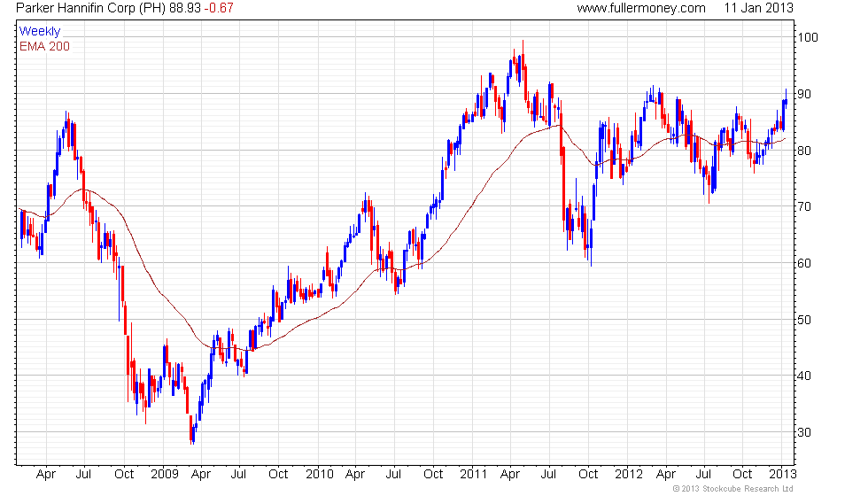Image resolution: width=868 pixels, height=496 pixels.
Task: Click the 90 price axis label
Action: click(804, 94)
